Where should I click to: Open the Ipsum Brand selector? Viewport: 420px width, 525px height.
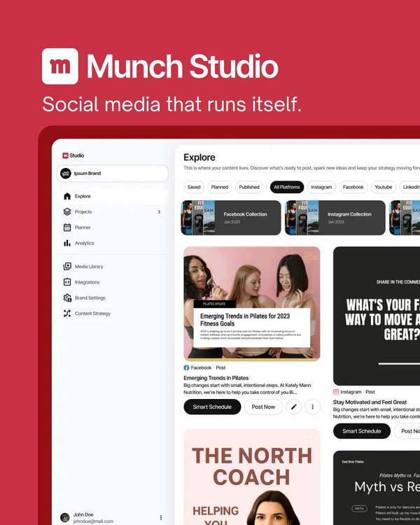click(x=112, y=174)
